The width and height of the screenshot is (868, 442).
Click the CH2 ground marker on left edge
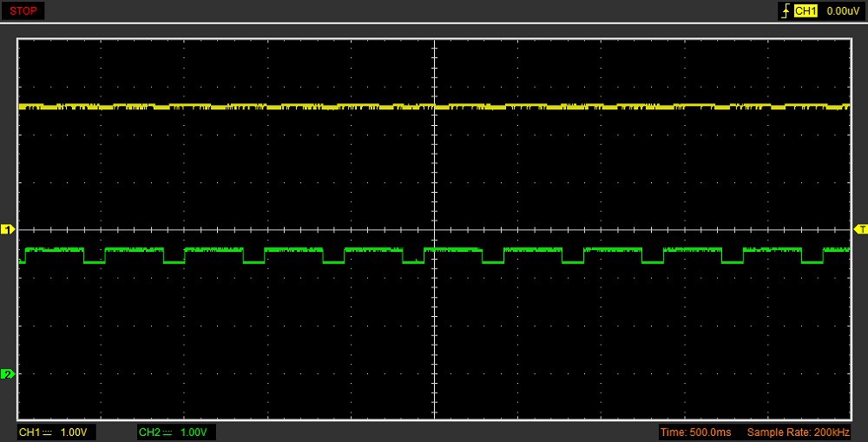coord(8,374)
